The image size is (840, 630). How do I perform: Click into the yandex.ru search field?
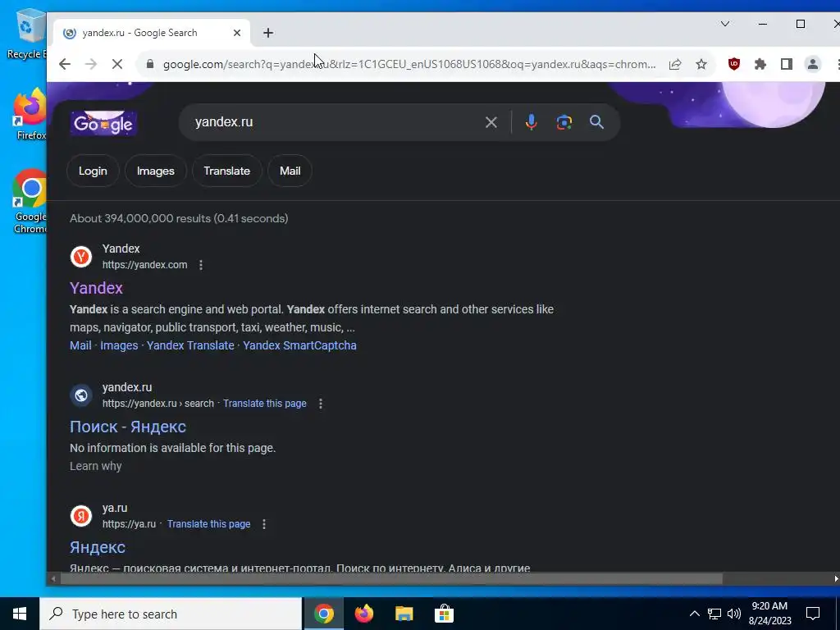pos(332,122)
